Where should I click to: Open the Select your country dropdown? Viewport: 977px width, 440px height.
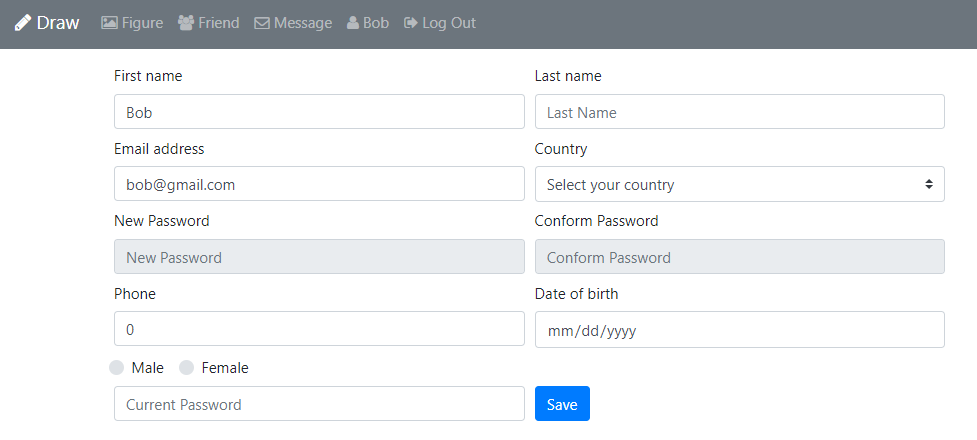(x=739, y=184)
